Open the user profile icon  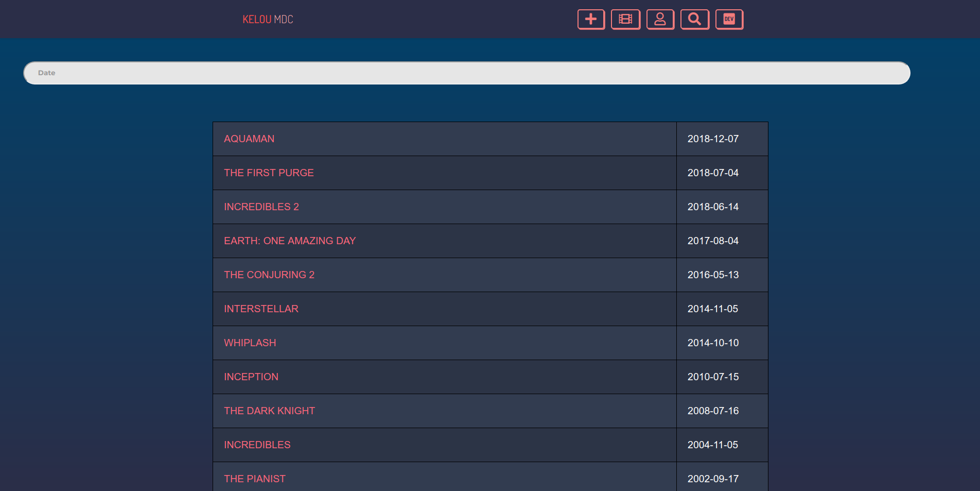(660, 20)
